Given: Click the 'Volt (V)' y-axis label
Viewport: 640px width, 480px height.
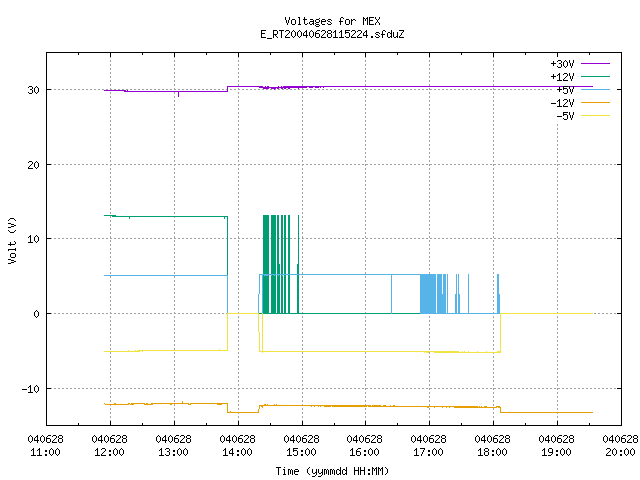Looking at the screenshot, I should [12, 240].
